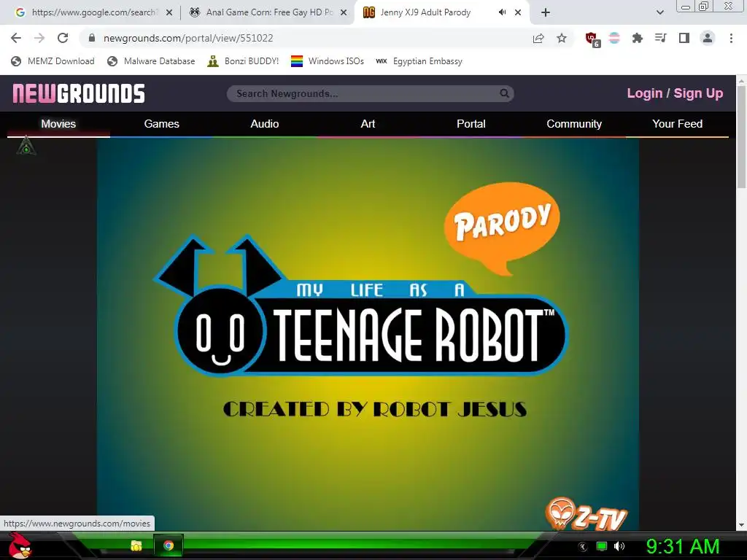Image resolution: width=747 pixels, height=560 pixels.
Task: Open the Extensions puzzle piece menu
Action: click(638, 38)
